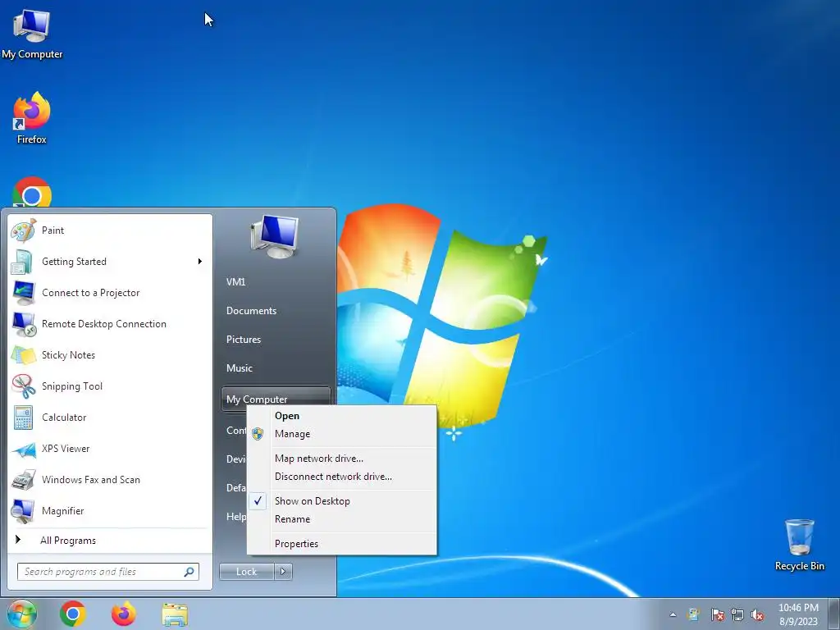Click the Connect to a Projector icon

coord(23,293)
